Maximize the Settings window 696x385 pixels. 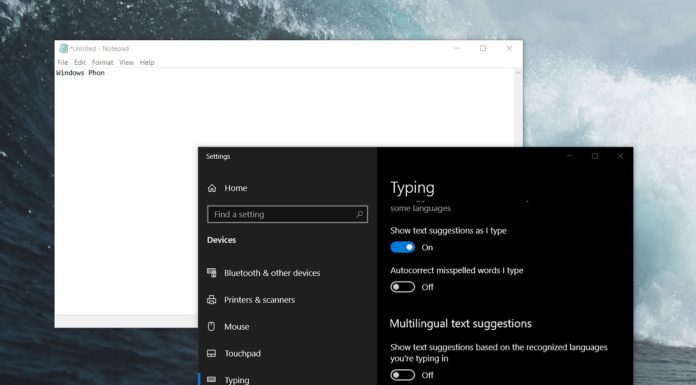595,156
